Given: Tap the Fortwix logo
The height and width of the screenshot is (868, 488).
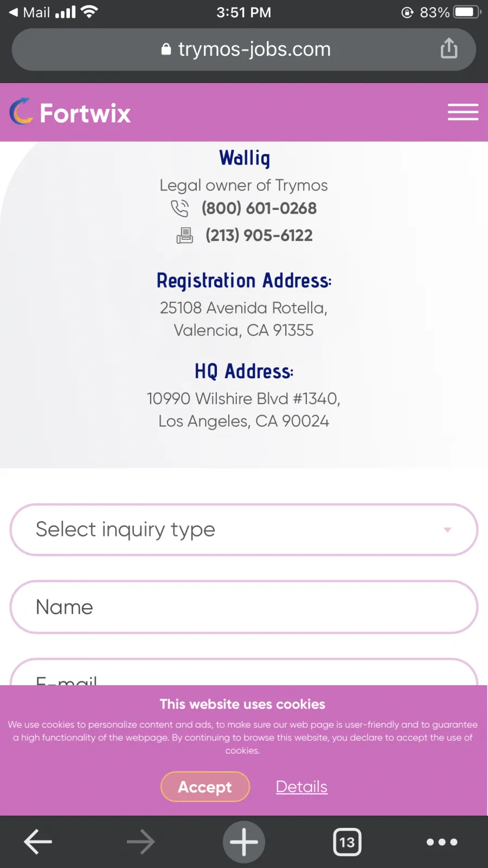Looking at the screenshot, I should point(70,112).
